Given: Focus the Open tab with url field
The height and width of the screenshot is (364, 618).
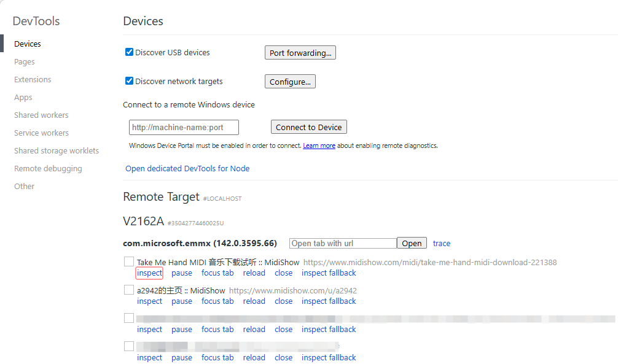Looking at the screenshot, I should point(343,243).
